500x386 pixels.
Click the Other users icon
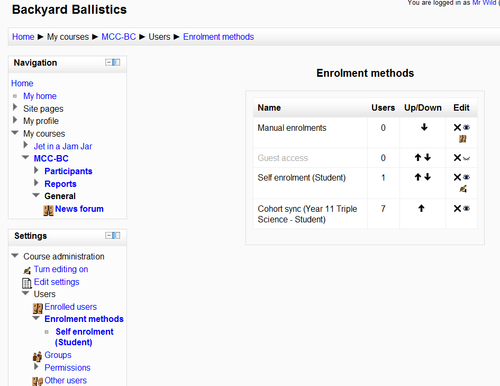(x=37, y=381)
